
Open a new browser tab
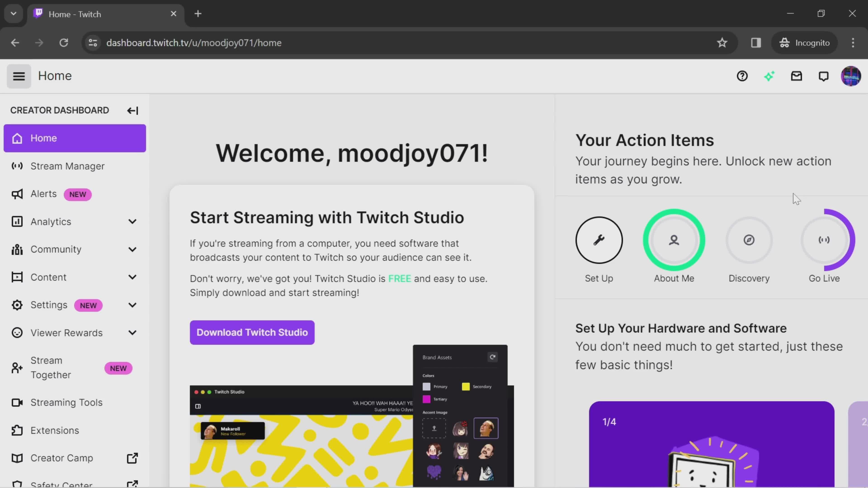pos(198,14)
